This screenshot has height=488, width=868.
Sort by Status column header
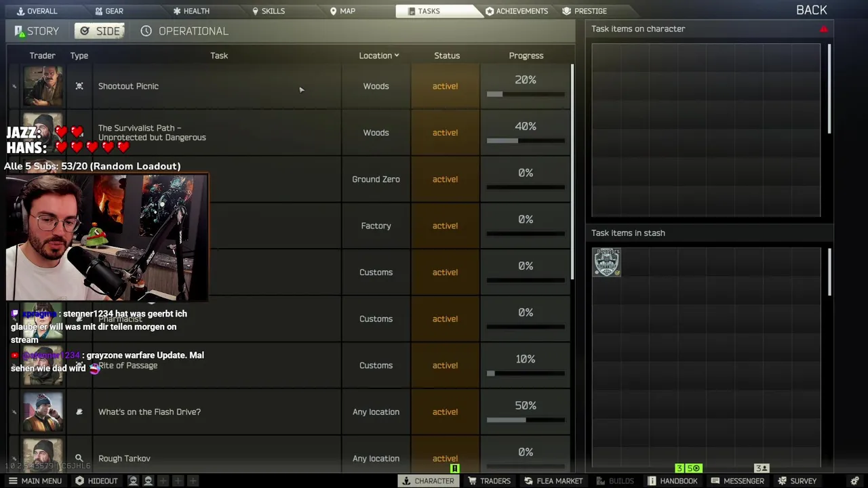pyautogui.click(x=447, y=56)
